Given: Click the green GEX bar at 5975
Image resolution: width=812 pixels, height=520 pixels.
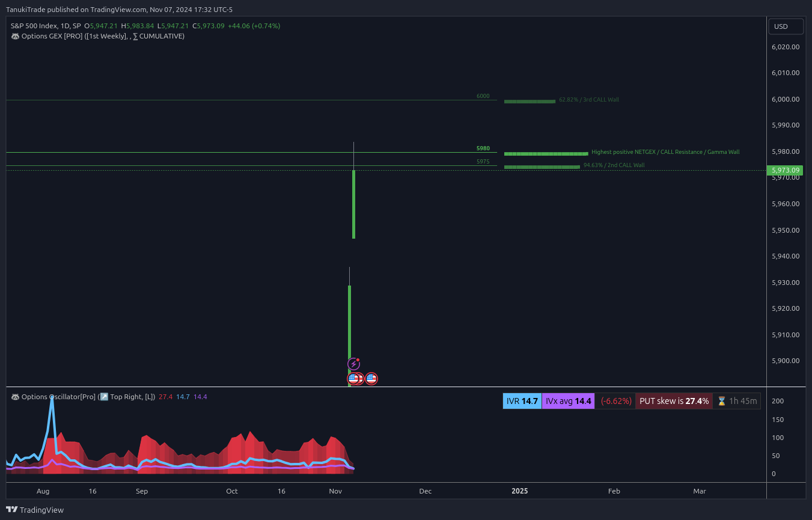Looking at the screenshot, I should pos(542,167).
